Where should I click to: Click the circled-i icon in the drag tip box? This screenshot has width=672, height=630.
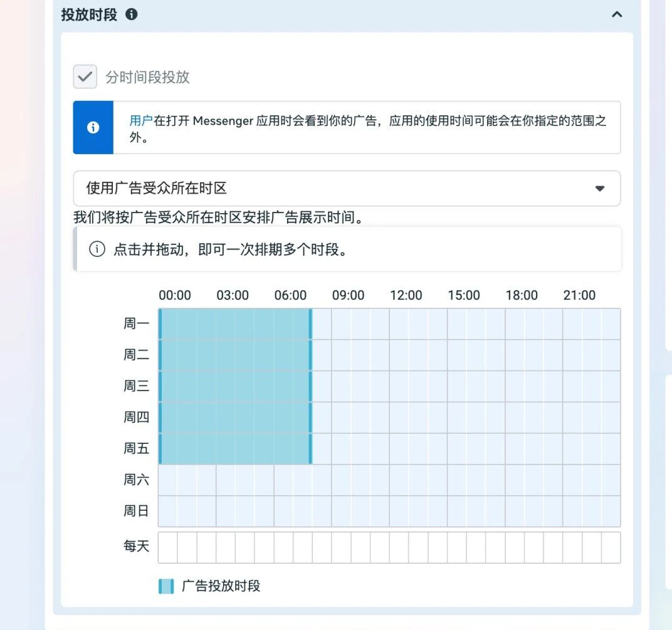[x=96, y=249]
